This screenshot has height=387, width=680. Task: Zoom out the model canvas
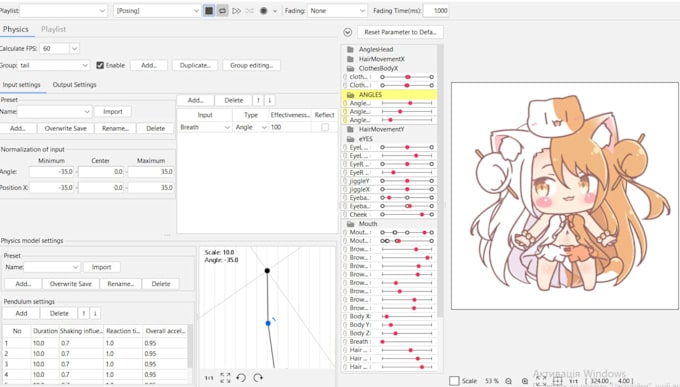coord(508,381)
